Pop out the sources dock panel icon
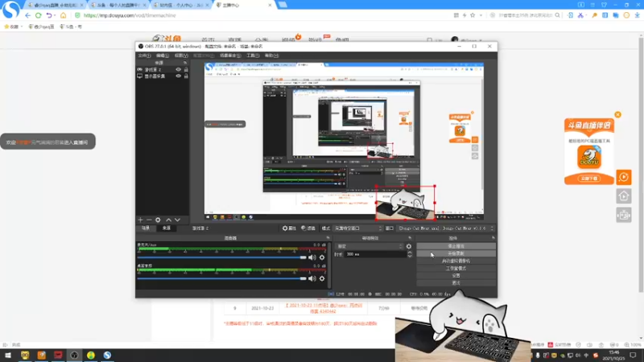The height and width of the screenshot is (362, 644). [x=185, y=63]
